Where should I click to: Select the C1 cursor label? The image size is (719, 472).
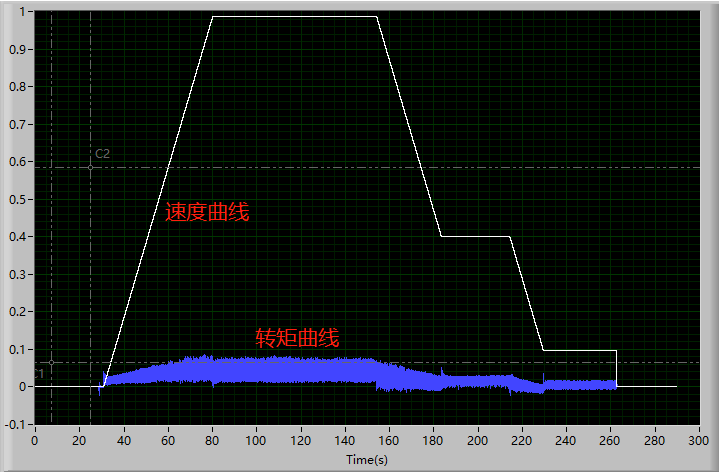pos(38,374)
